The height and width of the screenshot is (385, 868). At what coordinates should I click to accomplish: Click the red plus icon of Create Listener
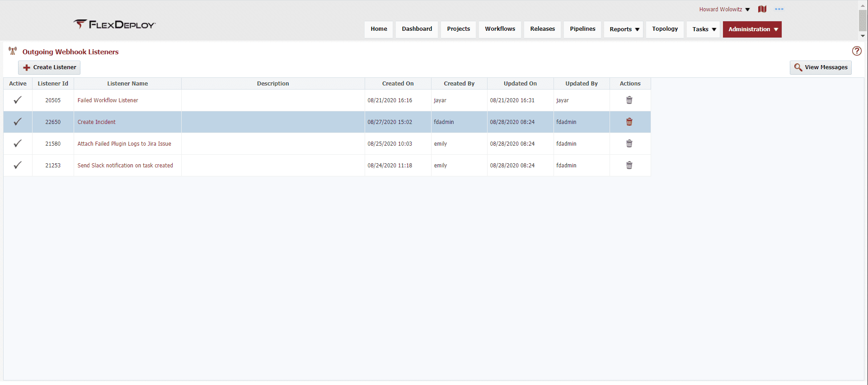[27, 67]
